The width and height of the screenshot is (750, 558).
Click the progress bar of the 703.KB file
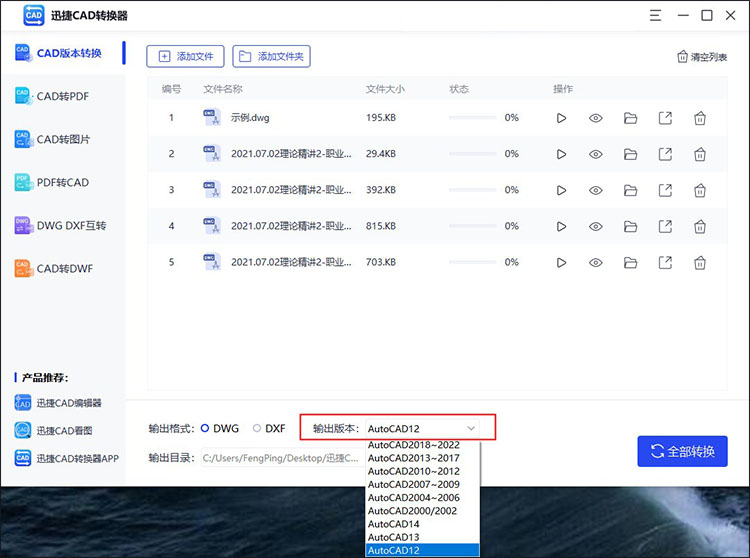pos(472,262)
